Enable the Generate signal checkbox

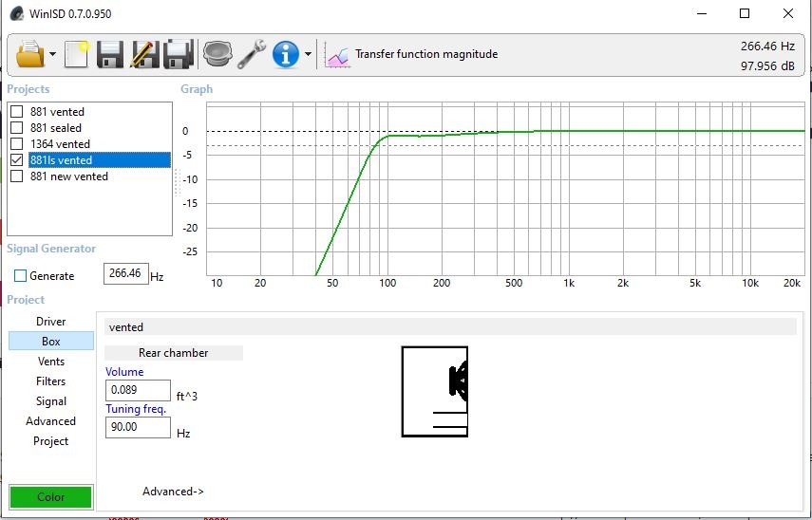click(x=20, y=276)
